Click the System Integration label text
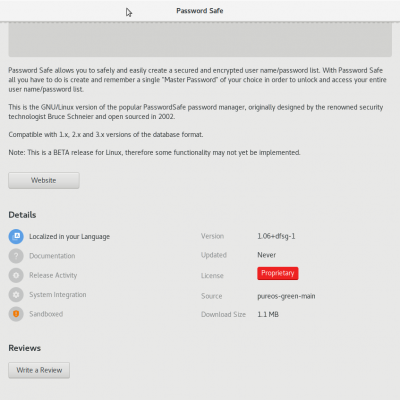The width and height of the screenshot is (400, 400). point(58,295)
